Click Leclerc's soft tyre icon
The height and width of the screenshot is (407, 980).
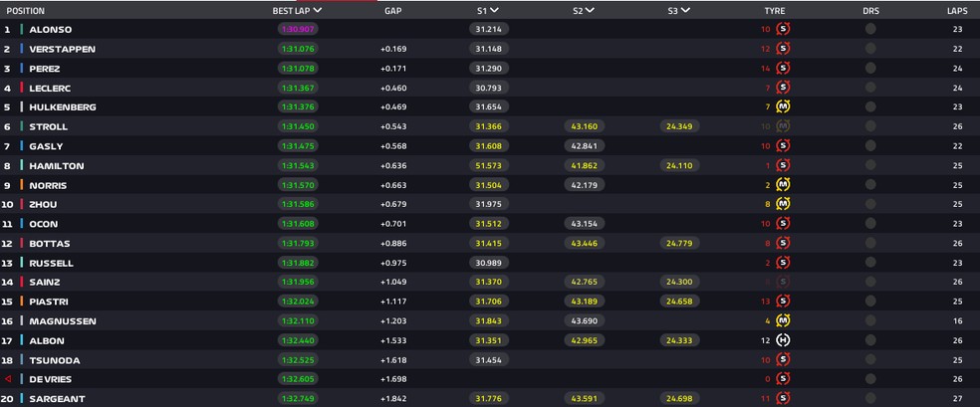coord(783,88)
